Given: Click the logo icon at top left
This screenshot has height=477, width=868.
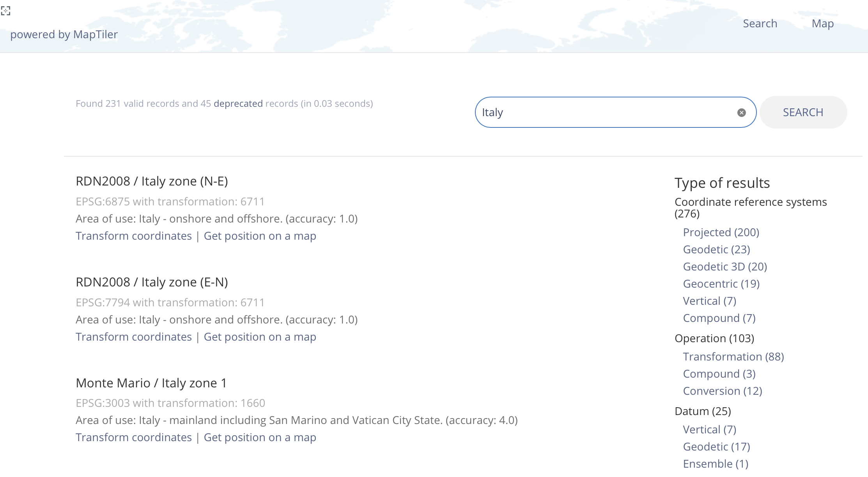Looking at the screenshot, I should pos(5,11).
